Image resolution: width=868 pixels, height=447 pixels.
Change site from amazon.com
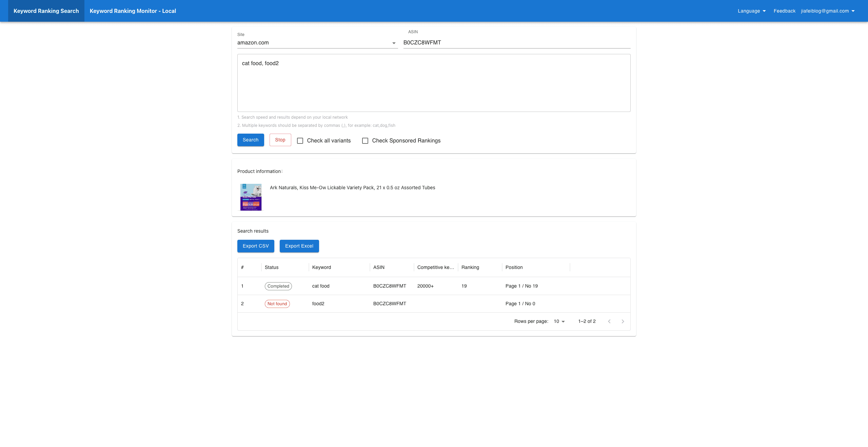click(x=317, y=43)
